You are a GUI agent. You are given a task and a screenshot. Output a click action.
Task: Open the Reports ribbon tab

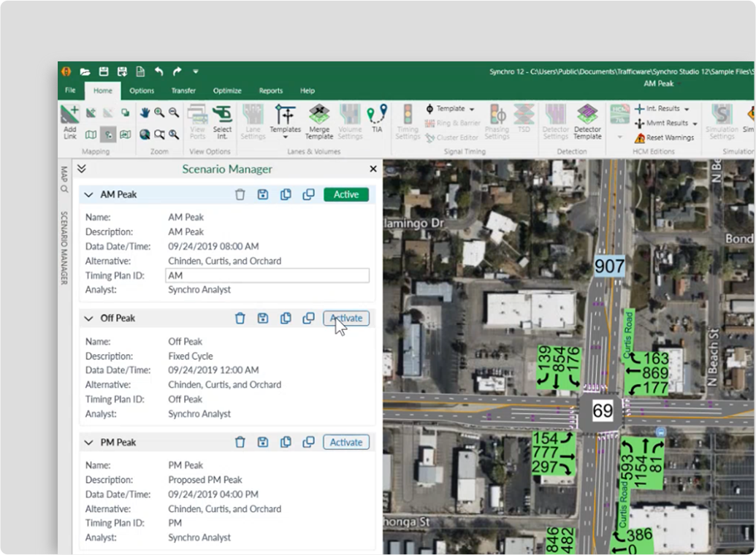click(270, 91)
